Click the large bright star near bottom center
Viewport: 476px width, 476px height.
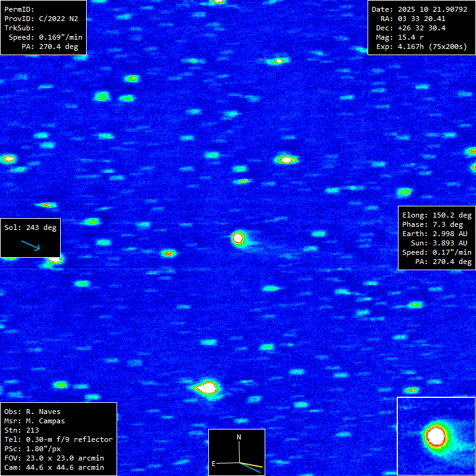pyautogui.click(x=206, y=388)
